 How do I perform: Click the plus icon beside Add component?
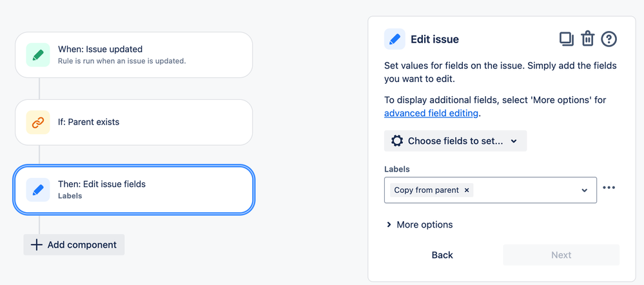37,245
